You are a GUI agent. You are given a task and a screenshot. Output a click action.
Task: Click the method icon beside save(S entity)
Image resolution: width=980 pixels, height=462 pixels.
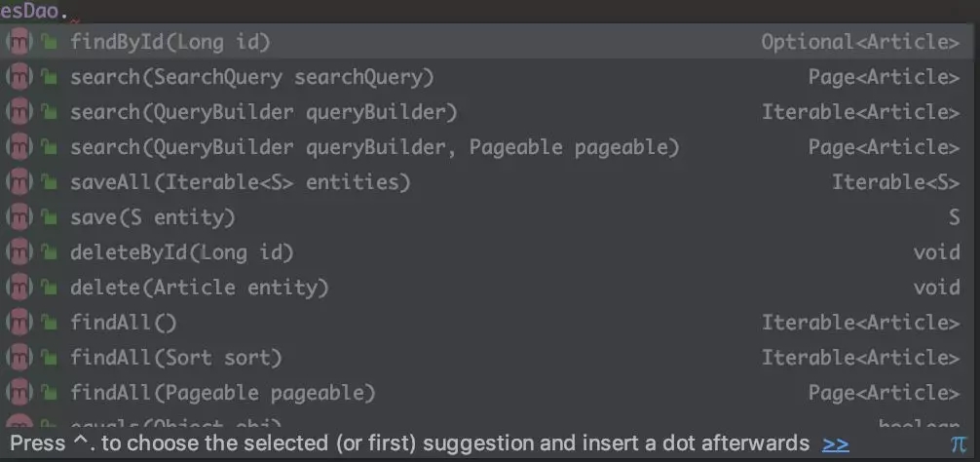[x=19, y=217]
